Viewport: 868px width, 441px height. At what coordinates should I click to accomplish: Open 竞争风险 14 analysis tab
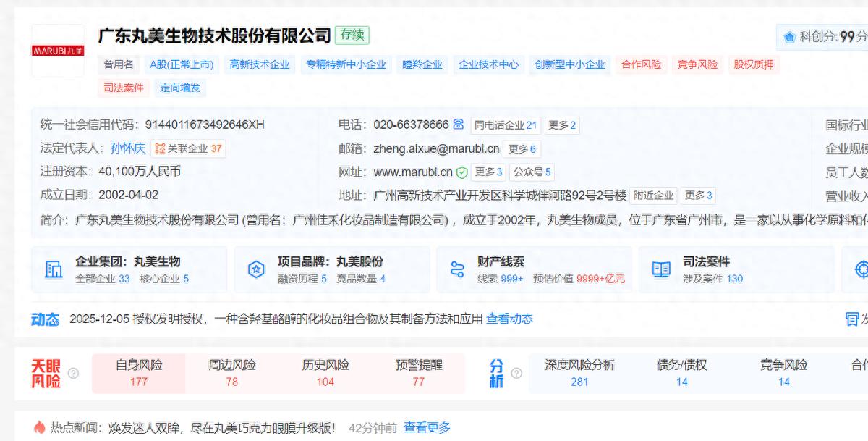784,373
